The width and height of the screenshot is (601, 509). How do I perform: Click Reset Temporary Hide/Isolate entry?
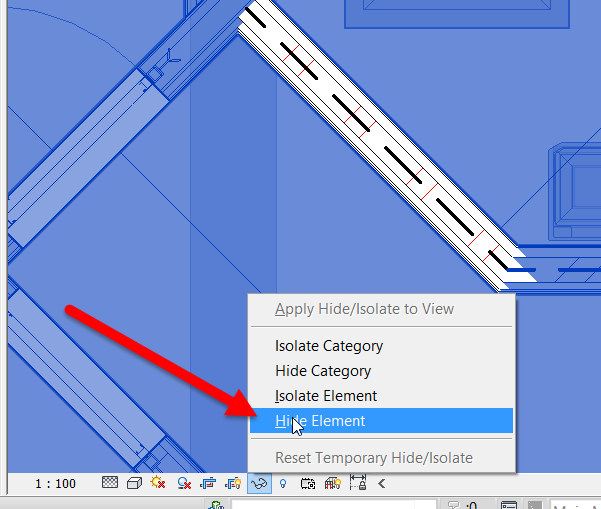[x=381, y=458]
